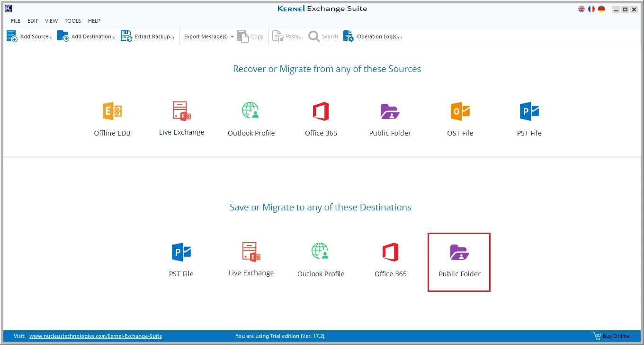Screen dimensions: 644x345
Task: Open Operation Log(s) viewer
Action: tap(373, 36)
